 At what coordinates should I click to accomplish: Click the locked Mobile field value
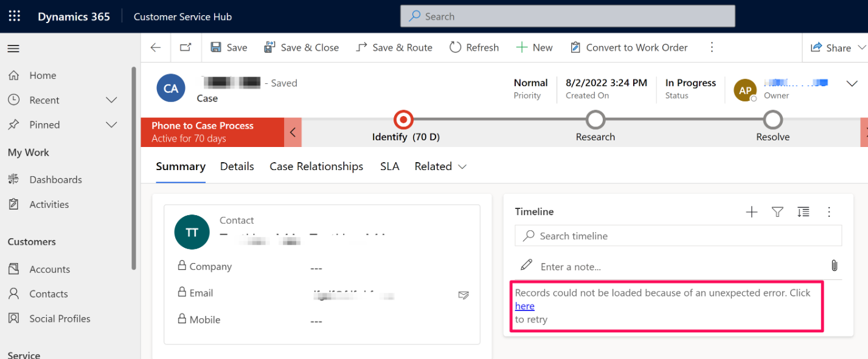(x=316, y=321)
